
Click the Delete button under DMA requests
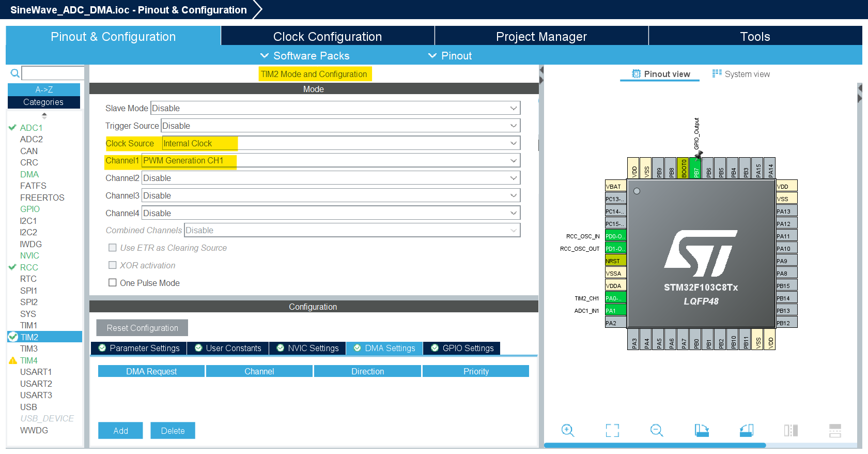tap(173, 431)
